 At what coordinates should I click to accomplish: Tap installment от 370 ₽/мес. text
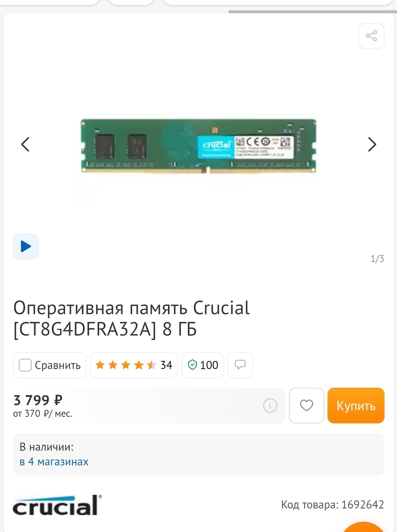coord(43,414)
